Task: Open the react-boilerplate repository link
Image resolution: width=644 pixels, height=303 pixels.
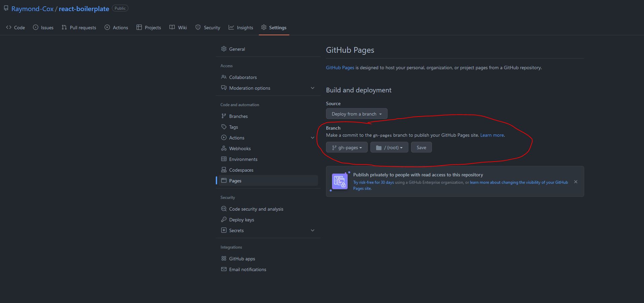Action: [x=84, y=9]
